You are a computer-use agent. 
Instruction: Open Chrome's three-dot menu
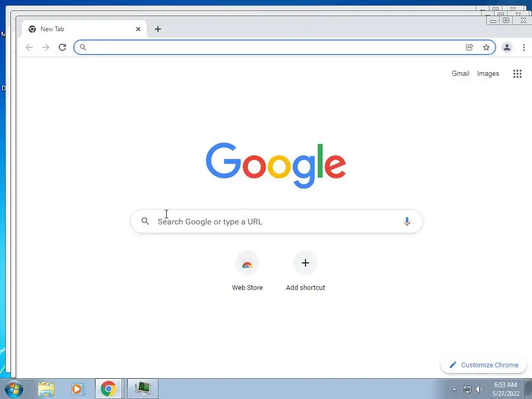(524, 47)
